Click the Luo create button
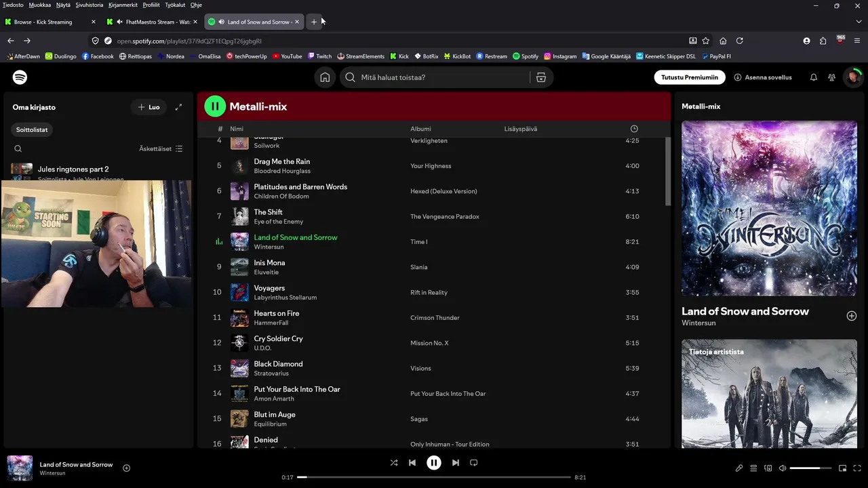Viewport: 868px width, 488px height. (149, 107)
